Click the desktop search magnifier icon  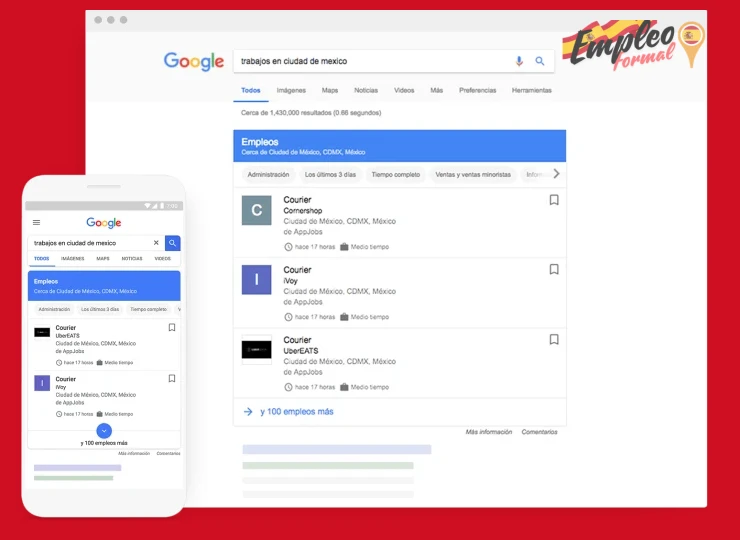(x=539, y=61)
